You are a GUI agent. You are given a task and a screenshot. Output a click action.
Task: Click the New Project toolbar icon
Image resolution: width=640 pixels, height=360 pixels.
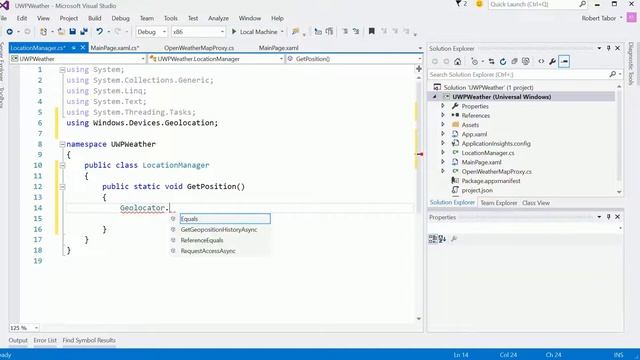(43, 31)
